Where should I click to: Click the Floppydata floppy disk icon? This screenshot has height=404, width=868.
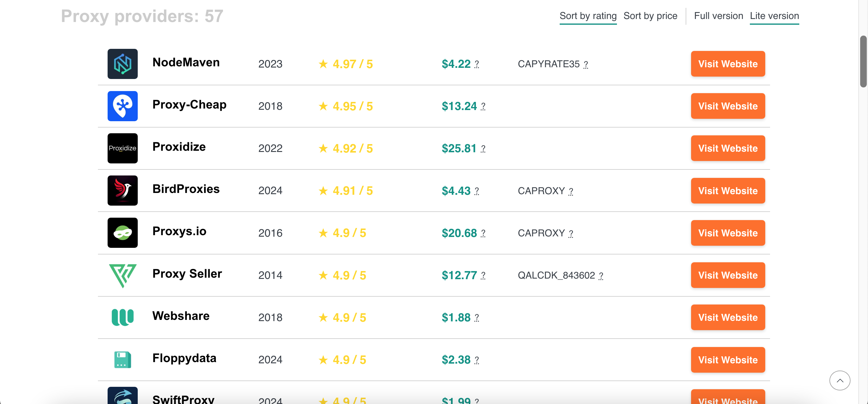pos(122,359)
